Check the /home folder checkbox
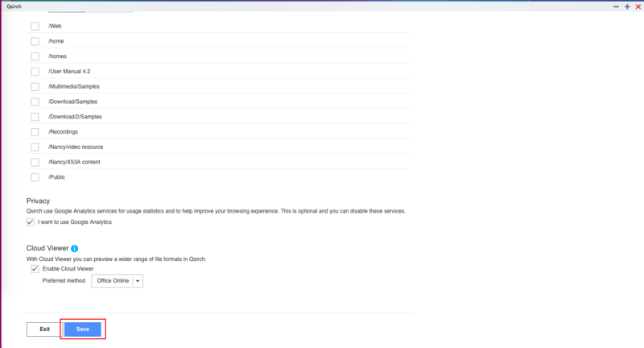Viewport: 644px width, 348px height. tap(35, 42)
